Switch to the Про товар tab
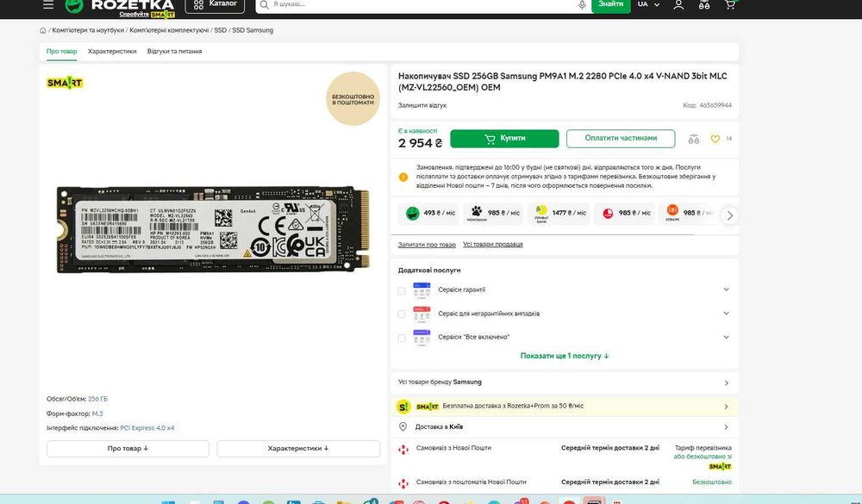 pos(61,52)
